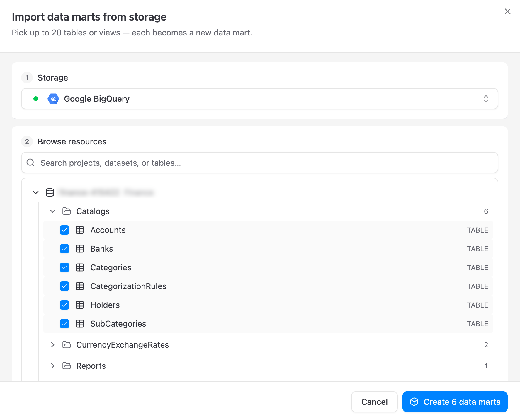This screenshot has height=420, width=520.
Task: Click the Holders table name
Action: [x=105, y=305]
